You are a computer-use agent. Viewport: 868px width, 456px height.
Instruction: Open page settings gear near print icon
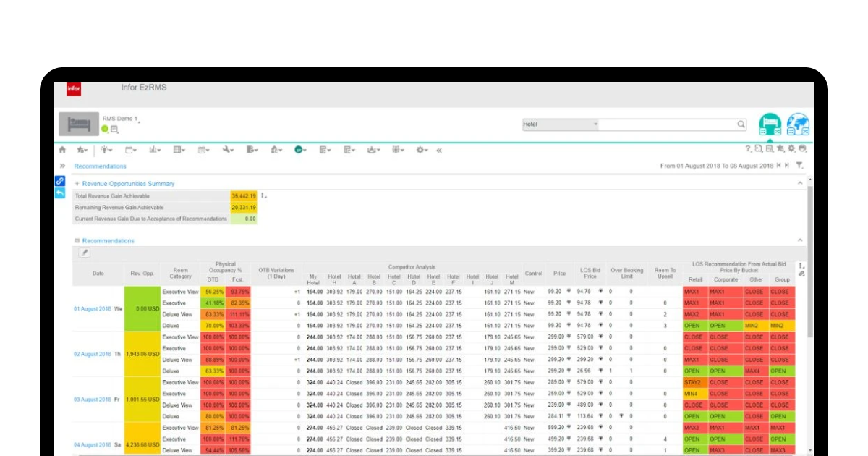pos(791,148)
